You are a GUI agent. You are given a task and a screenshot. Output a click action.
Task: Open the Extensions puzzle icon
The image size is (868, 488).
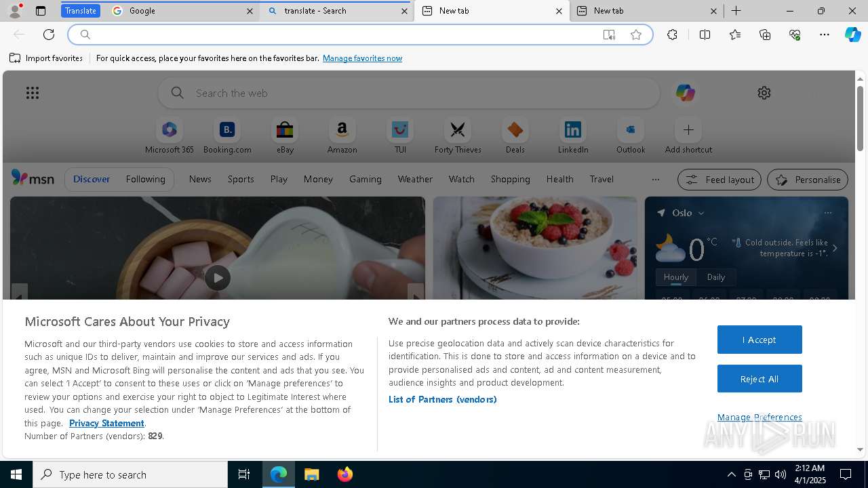[x=672, y=35]
